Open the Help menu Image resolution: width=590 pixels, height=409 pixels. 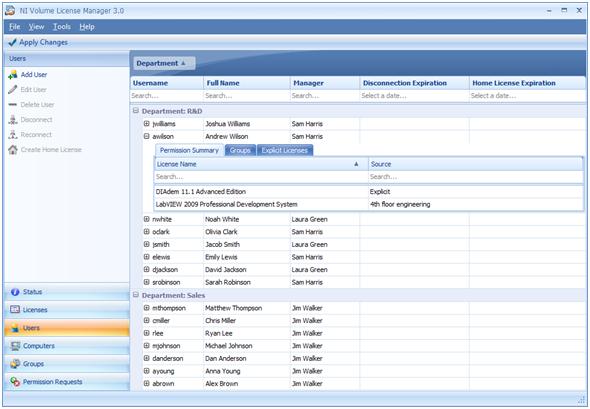[x=87, y=27]
